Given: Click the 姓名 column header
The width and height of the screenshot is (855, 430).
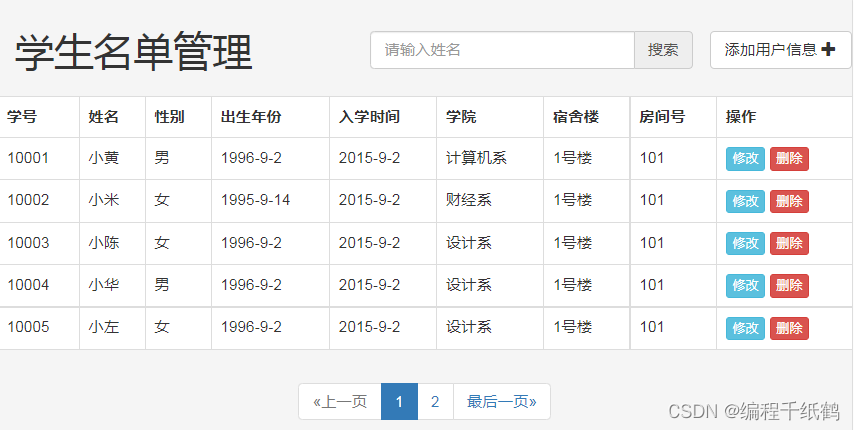Looking at the screenshot, I should coord(104,117).
